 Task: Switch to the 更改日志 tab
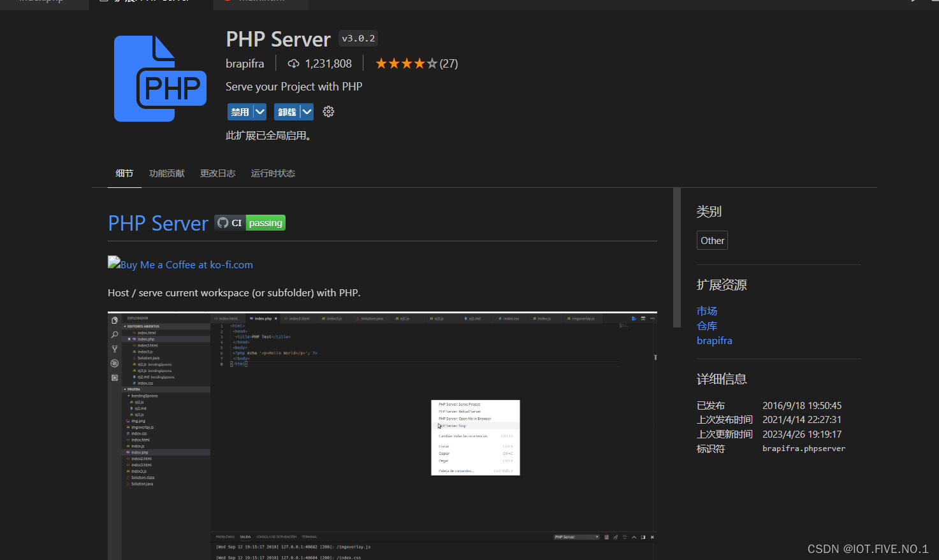[217, 173]
